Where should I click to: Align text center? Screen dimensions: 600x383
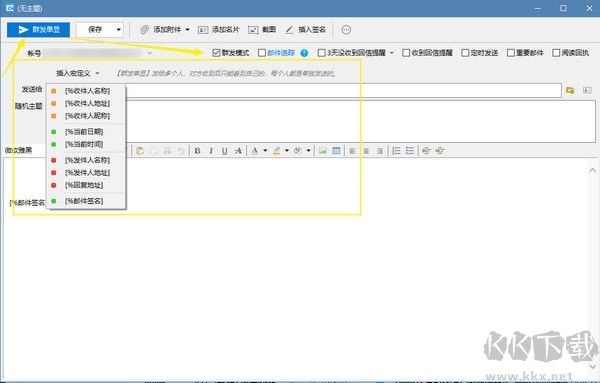(x=366, y=151)
